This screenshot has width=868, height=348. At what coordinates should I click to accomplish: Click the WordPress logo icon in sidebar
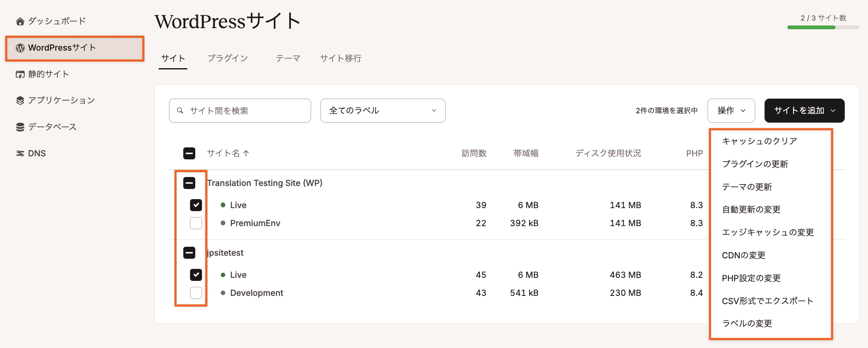tap(20, 48)
